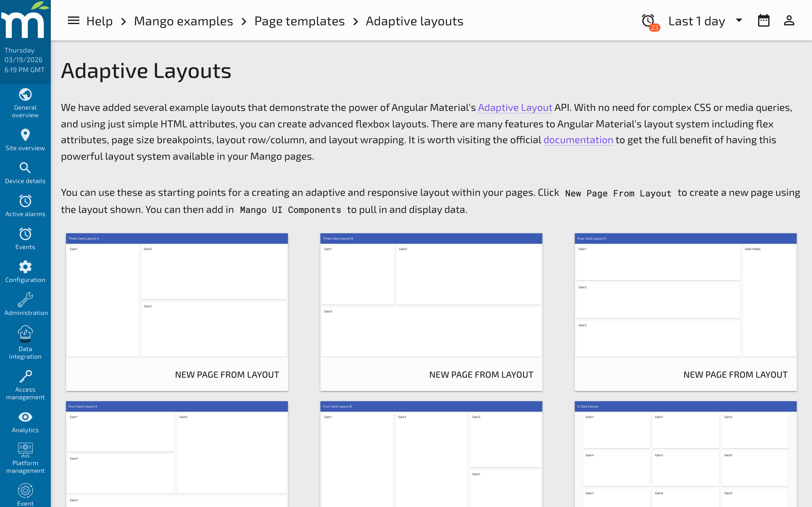Screen dimensions: 812x507
Task: Open the Adaptive Layout API link
Action: click(x=515, y=107)
